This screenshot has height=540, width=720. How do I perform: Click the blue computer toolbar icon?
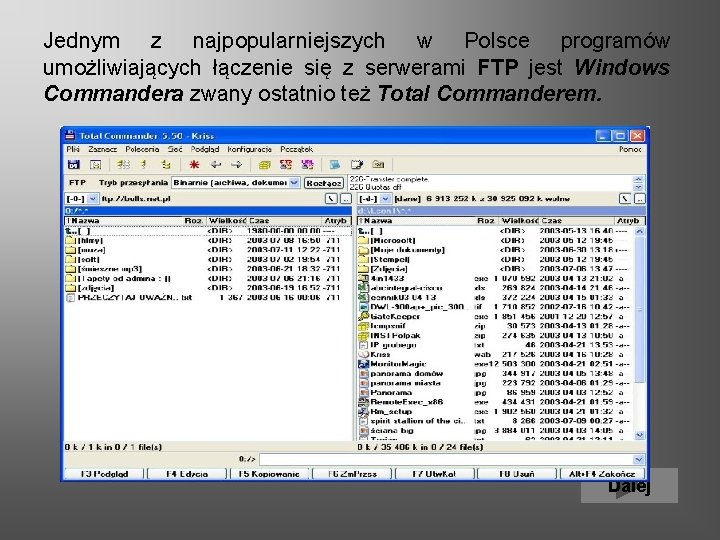[335, 164]
